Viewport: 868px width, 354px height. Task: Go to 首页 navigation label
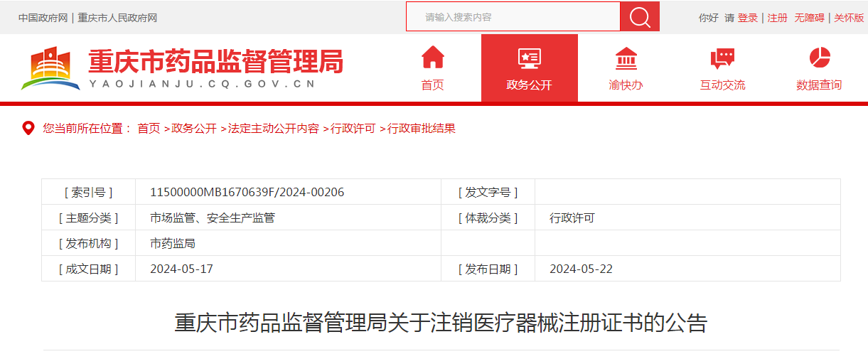tap(432, 85)
